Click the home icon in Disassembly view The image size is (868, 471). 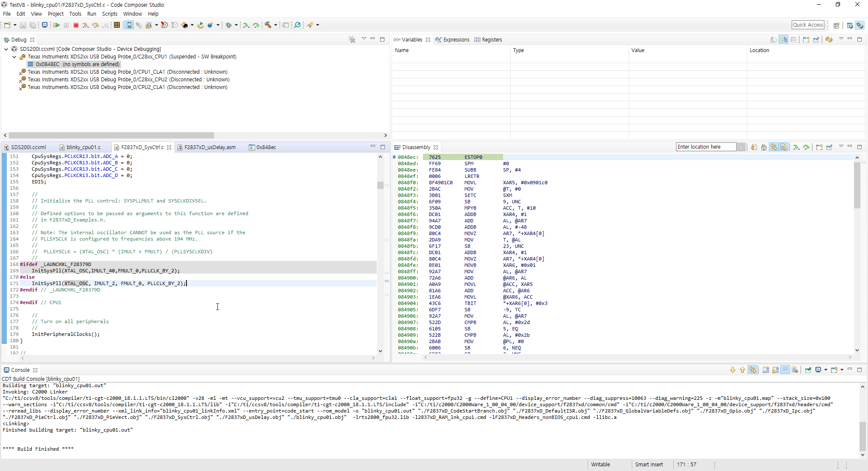pyautogui.click(x=764, y=147)
